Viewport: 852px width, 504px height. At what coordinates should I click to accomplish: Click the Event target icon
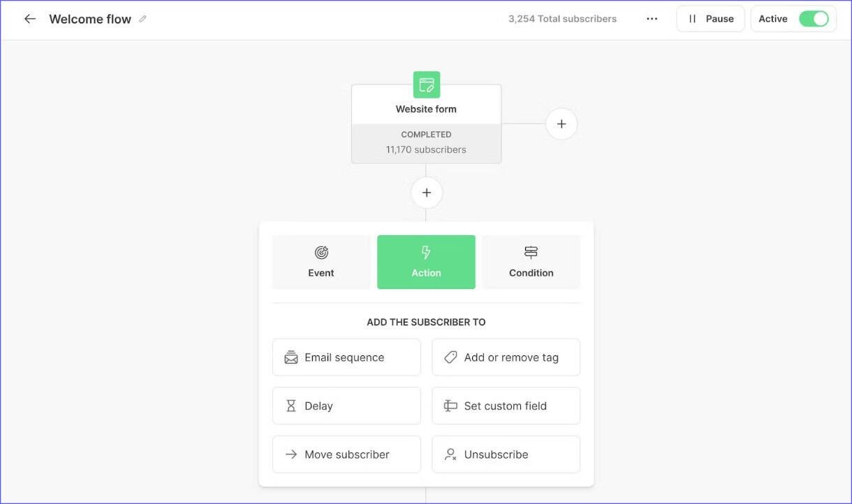pos(321,253)
